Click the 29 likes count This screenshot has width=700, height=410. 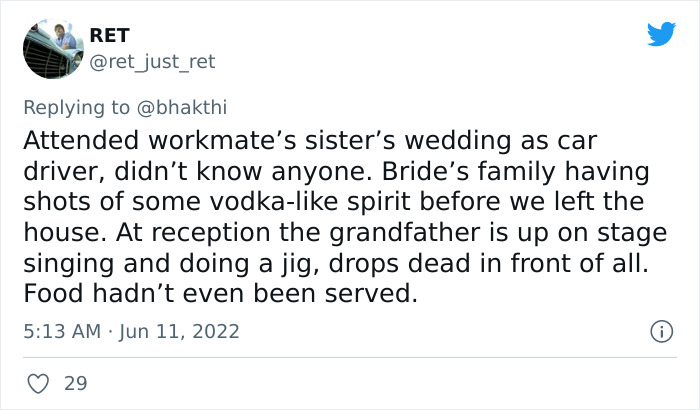click(75, 383)
